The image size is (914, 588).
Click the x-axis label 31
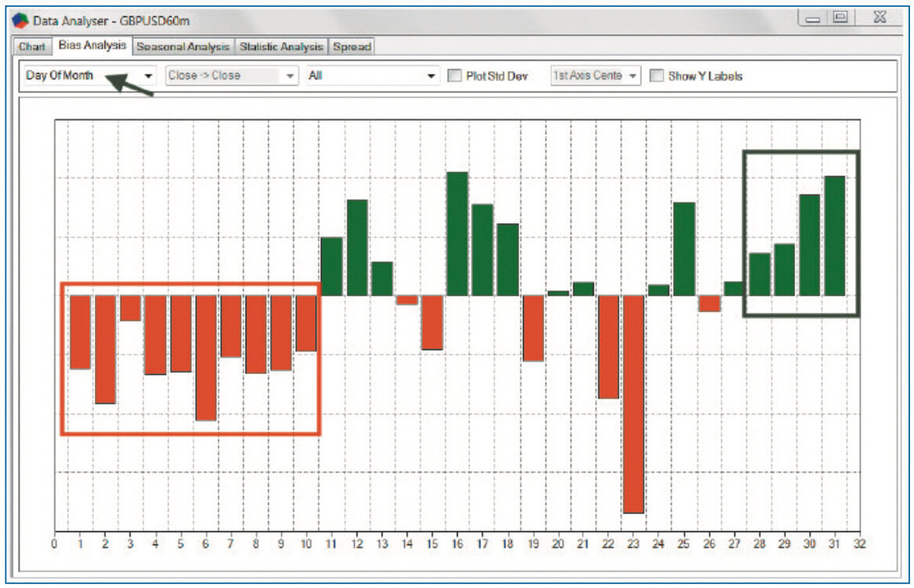[834, 544]
